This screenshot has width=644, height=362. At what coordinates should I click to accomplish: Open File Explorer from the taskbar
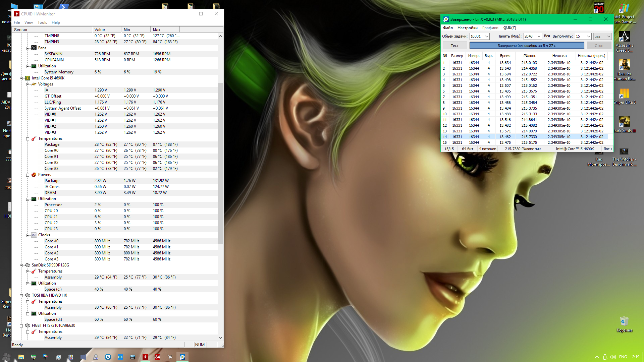[x=21, y=357]
